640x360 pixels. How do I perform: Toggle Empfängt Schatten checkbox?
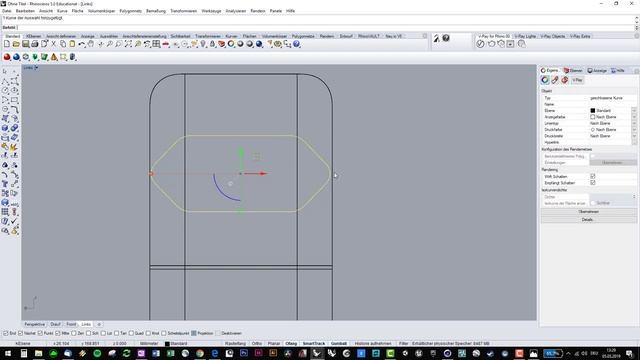pyautogui.click(x=593, y=183)
